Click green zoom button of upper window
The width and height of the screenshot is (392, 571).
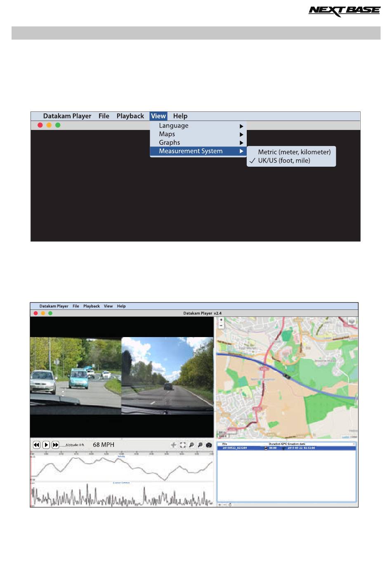coord(58,125)
